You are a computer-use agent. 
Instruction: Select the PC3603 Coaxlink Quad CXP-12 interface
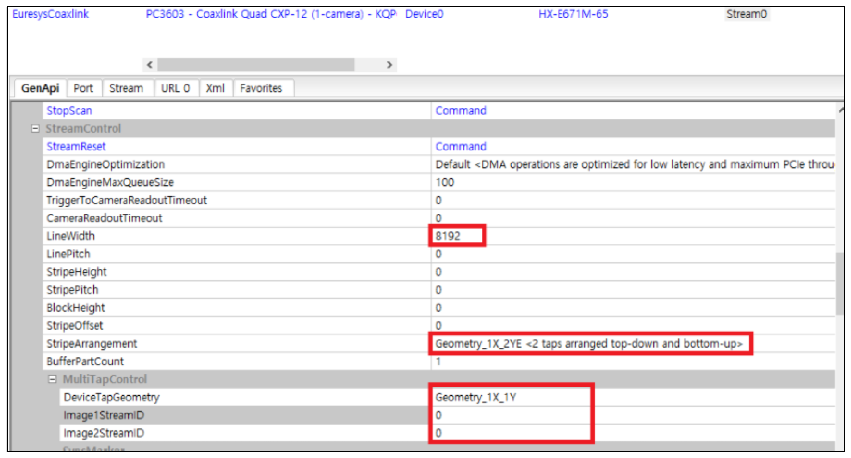pos(271,14)
